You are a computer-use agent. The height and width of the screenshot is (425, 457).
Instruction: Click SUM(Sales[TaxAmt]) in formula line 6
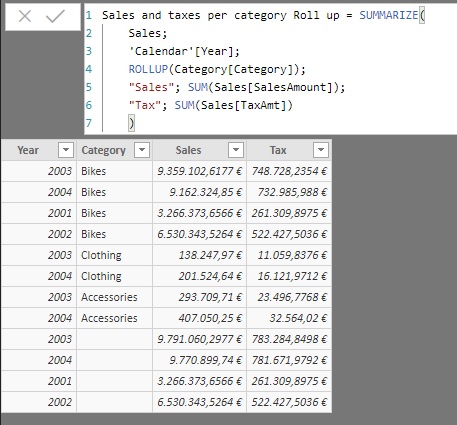233,105
